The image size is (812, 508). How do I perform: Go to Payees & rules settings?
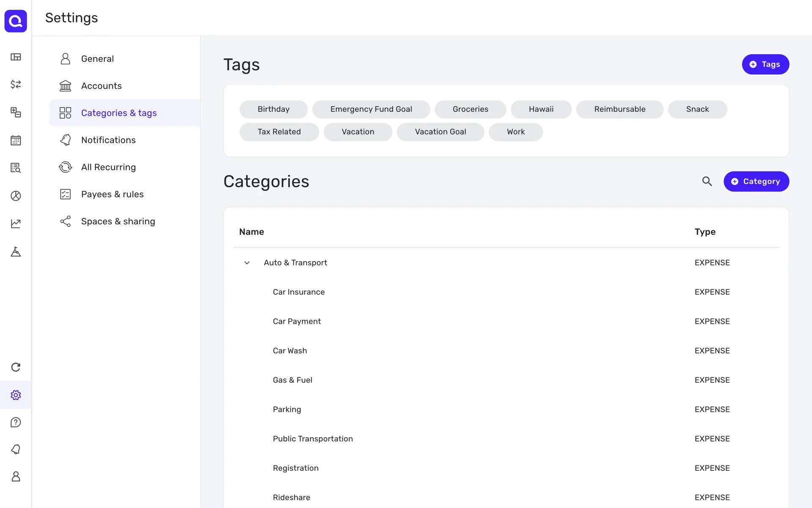pyautogui.click(x=112, y=194)
